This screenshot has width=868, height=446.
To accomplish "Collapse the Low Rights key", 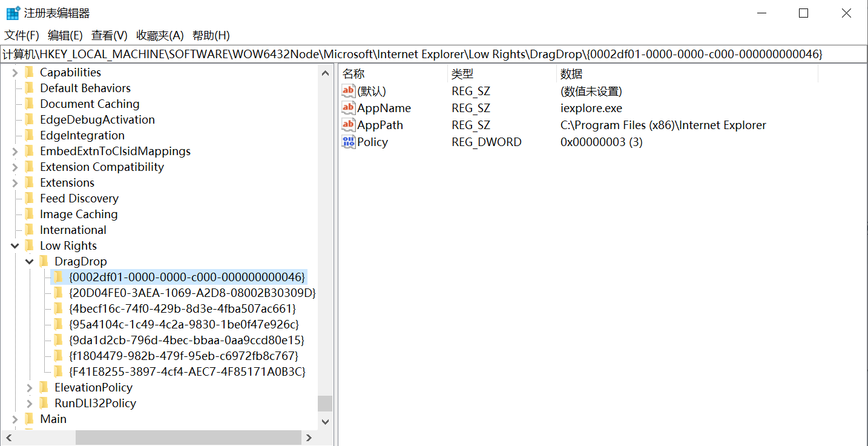I will tap(15, 246).
